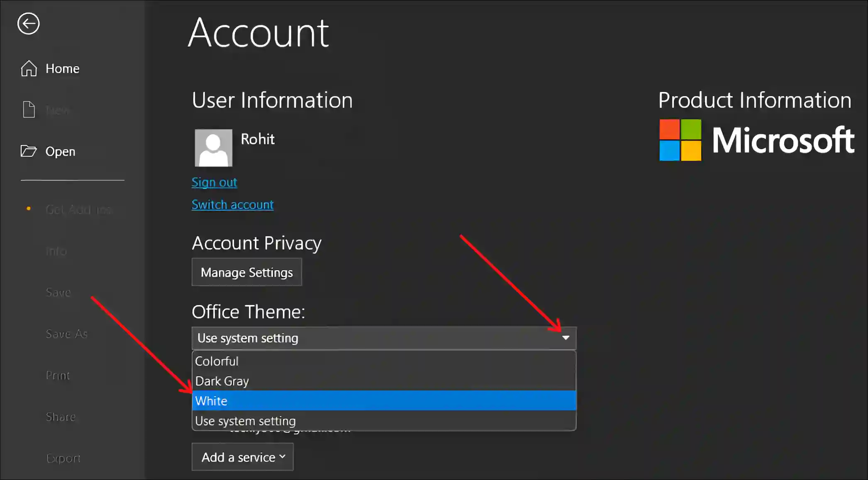Click the Microsoft logo
This screenshot has width=868, height=480.
pyautogui.click(x=757, y=140)
